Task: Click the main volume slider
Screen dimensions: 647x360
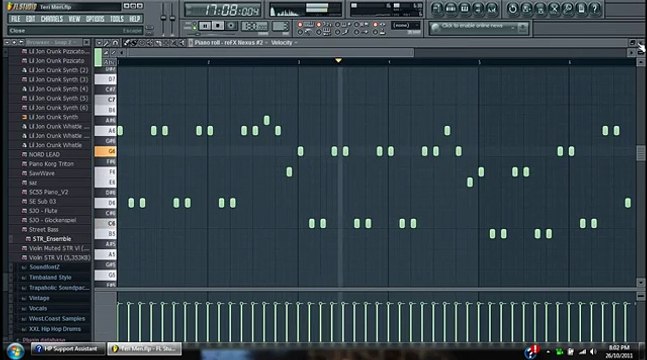Action: [x=163, y=19]
